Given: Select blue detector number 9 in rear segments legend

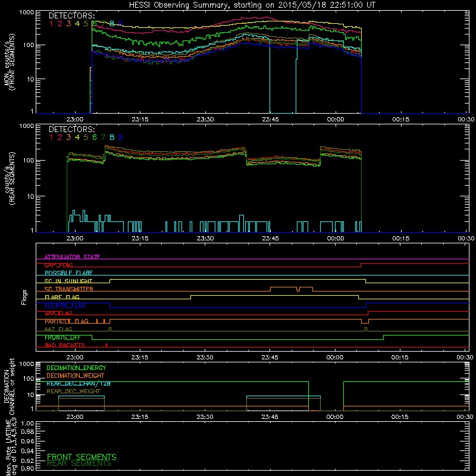Looking at the screenshot, I should [121, 137].
